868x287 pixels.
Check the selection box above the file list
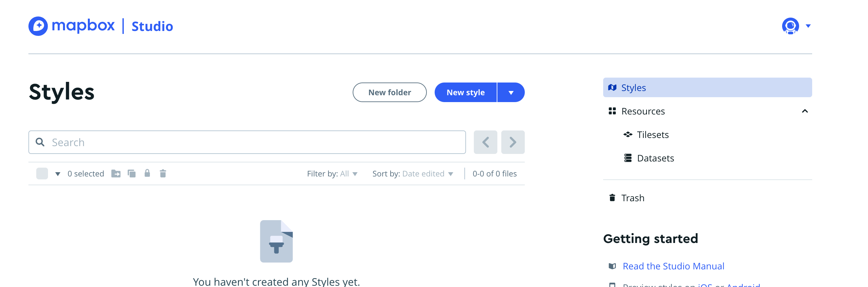pos(42,173)
